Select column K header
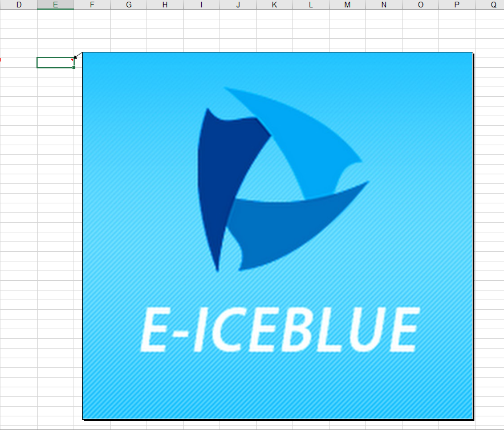 274,5
